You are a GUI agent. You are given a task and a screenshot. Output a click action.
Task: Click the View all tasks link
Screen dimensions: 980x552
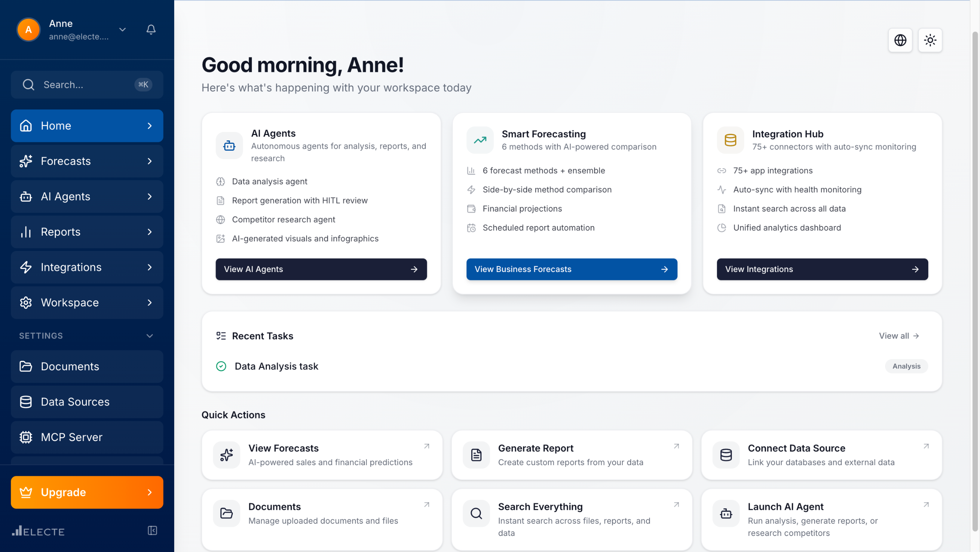coord(898,336)
